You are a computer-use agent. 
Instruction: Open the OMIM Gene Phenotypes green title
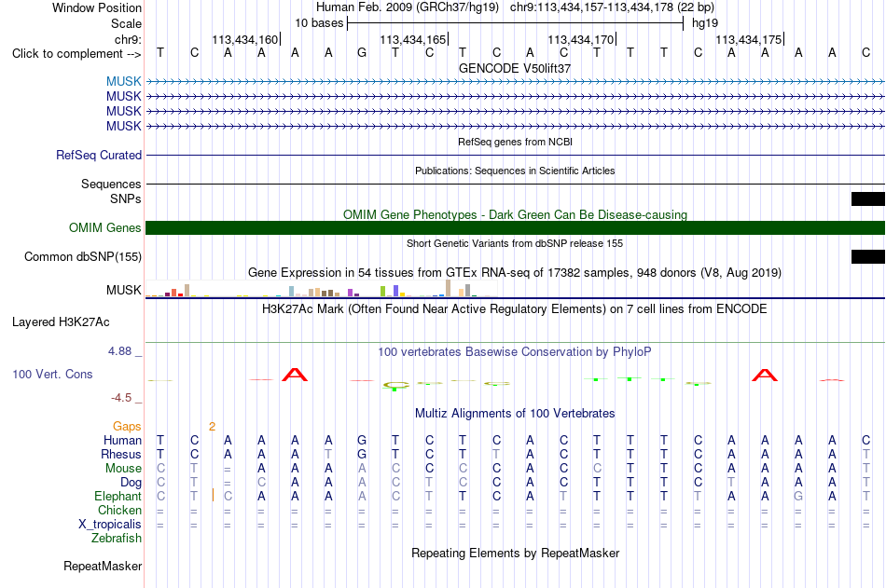pos(516,214)
